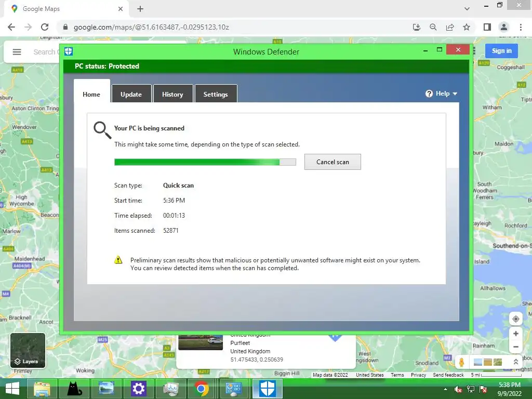The width and height of the screenshot is (532, 399).
Task: Reload the Google Maps page
Action: point(45,27)
